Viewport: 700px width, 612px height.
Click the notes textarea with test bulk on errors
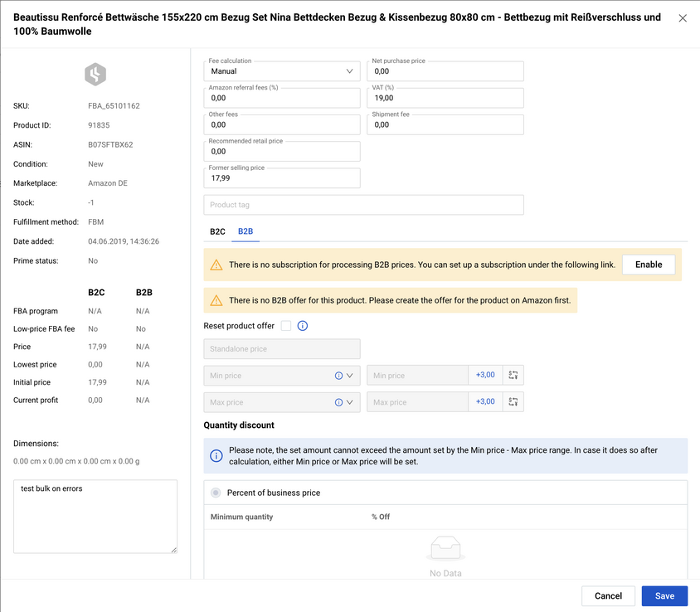point(95,517)
